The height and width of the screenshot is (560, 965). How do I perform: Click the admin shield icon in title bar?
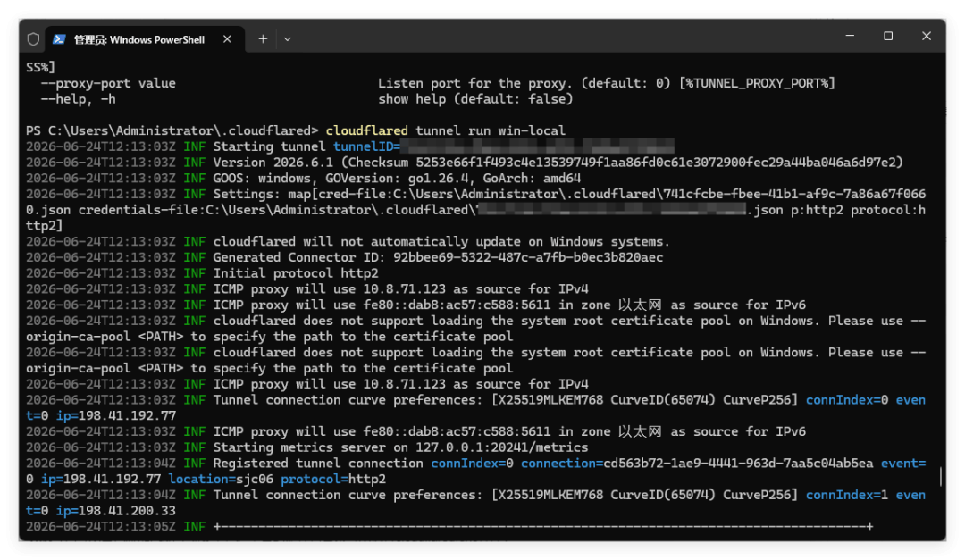tap(33, 39)
